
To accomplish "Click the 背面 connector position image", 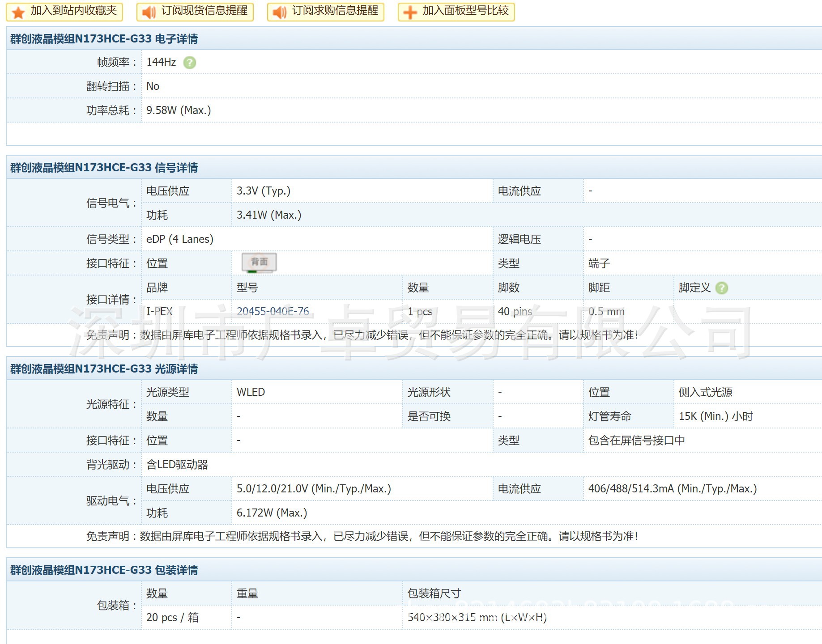I will coord(259,263).
